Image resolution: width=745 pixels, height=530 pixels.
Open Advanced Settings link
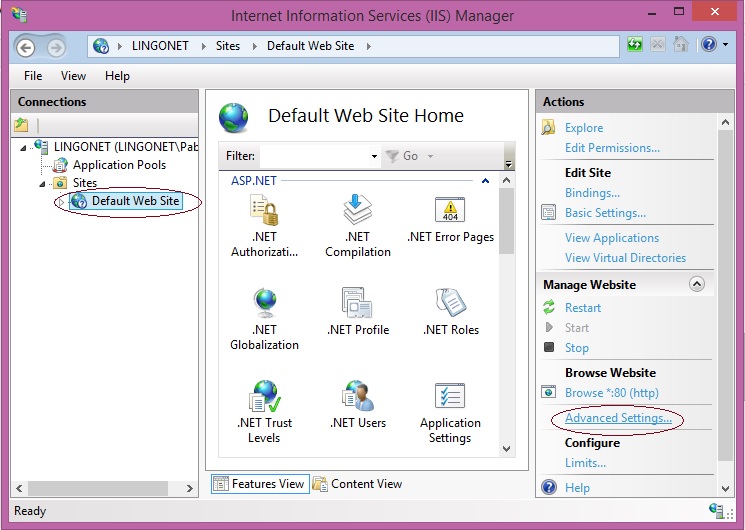click(x=618, y=418)
